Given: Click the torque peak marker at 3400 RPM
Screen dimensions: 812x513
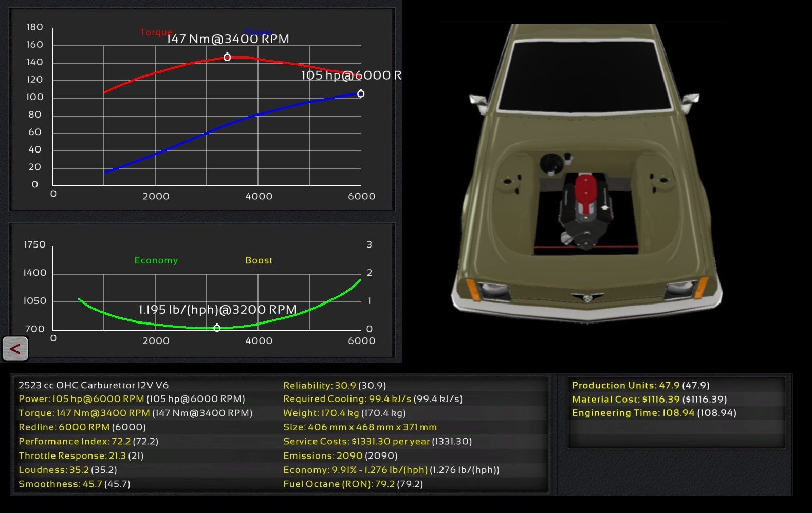Looking at the screenshot, I should click(227, 58).
